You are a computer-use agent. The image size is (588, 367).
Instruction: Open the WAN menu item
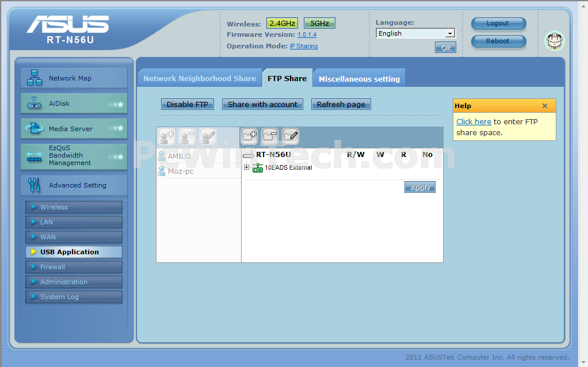[74, 237]
